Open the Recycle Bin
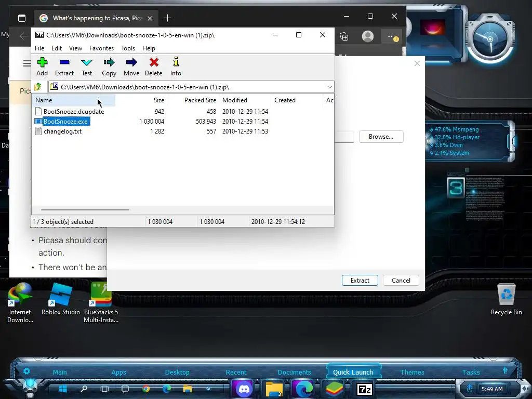The width and height of the screenshot is (532, 399). [506, 300]
